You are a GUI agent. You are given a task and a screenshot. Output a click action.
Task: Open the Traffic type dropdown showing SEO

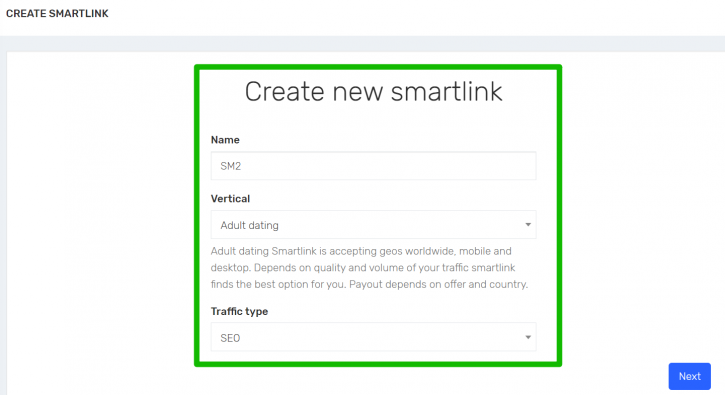point(373,337)
